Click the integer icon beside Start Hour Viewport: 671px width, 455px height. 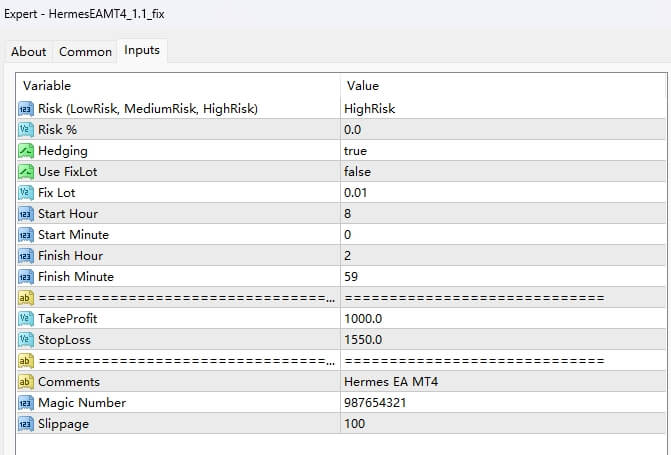click(x=26, y=214)
